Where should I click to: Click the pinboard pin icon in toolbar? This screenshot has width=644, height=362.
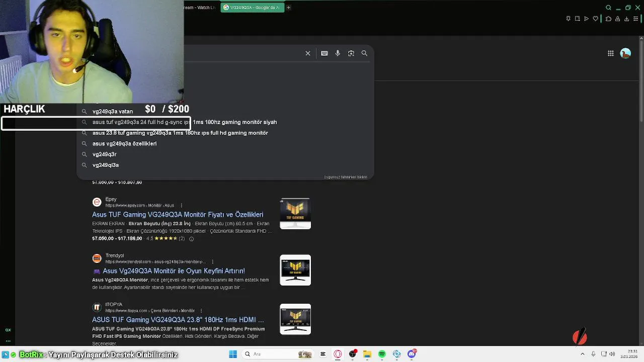point(568,19)
